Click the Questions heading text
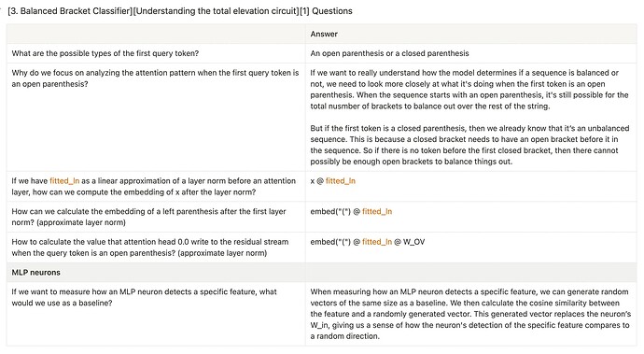This screenshot has width=644, height=354. click(332, 11)
